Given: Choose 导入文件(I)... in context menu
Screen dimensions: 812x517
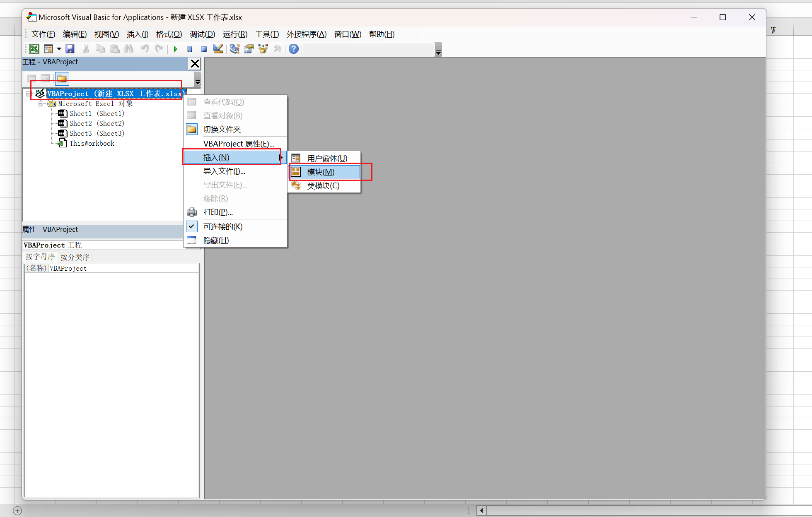Looking at the screenshot, I should click(x=235, y=171).
